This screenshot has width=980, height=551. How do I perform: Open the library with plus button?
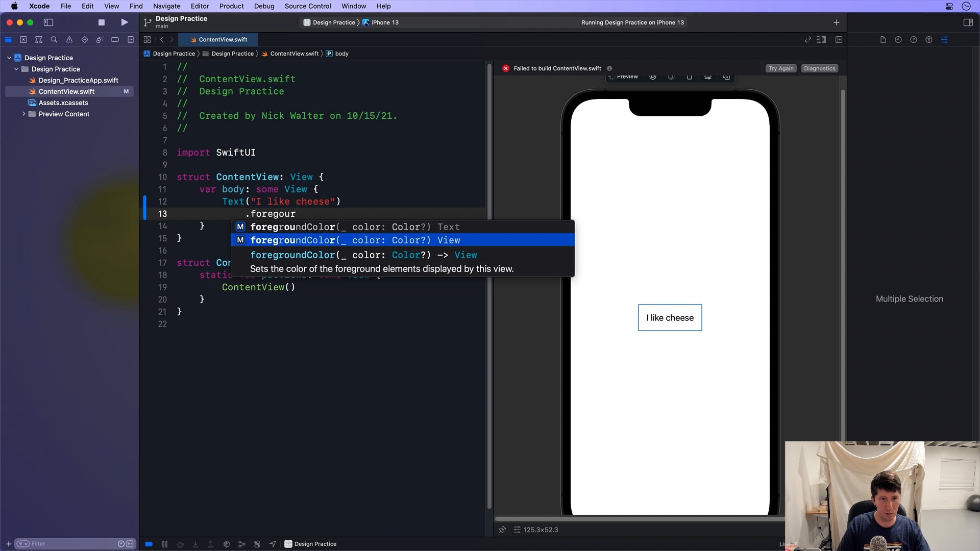click(x=836, y=22)
